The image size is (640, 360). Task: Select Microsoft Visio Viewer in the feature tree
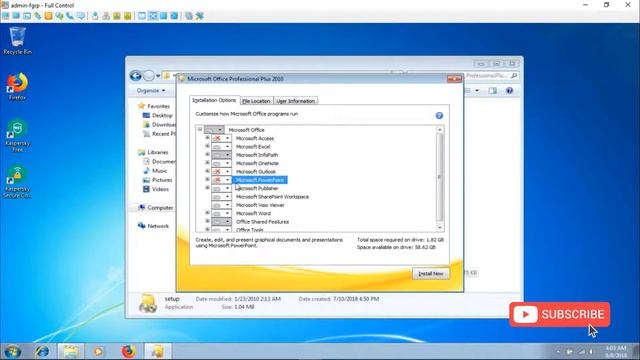[260, 205]
